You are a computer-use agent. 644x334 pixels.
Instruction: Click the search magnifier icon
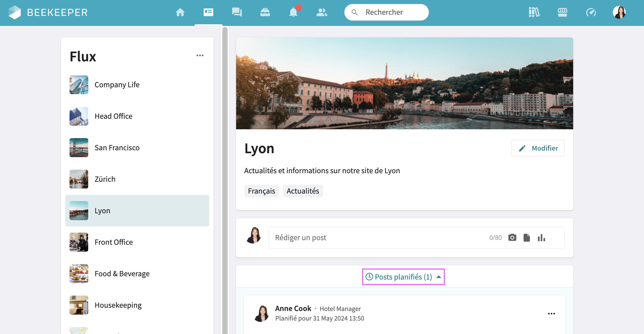pos(354,12)
